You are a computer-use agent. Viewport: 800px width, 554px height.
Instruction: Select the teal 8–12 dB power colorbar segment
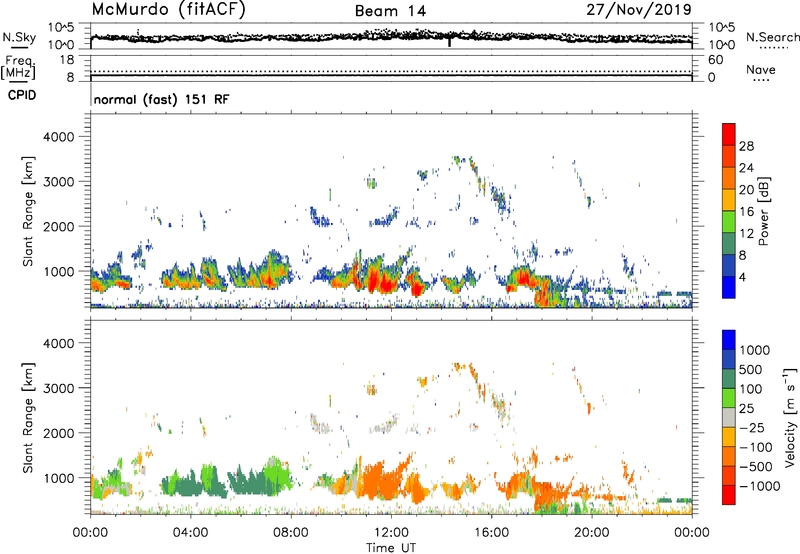729,243
